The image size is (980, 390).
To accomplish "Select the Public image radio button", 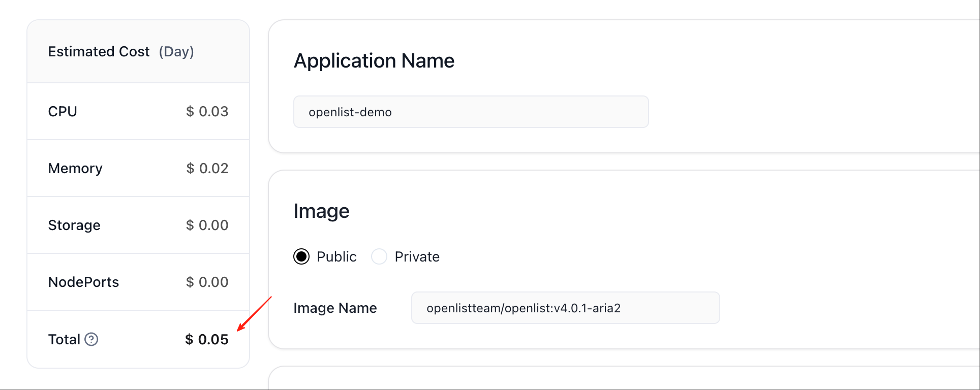I will (301, 256).
